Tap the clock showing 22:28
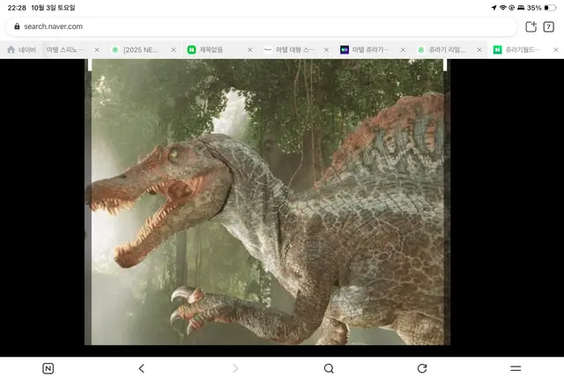Image resolution: width=564 pixels, height=392 pixels. point(17,8)
